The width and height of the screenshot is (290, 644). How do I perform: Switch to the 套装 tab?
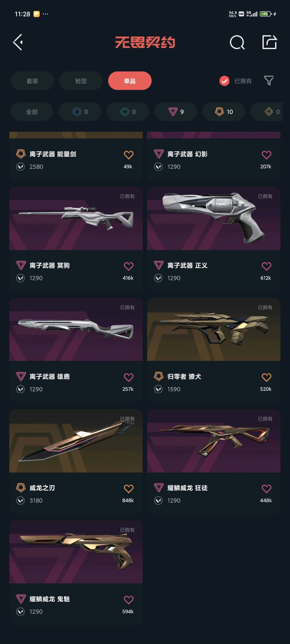[x=32, y=81]
